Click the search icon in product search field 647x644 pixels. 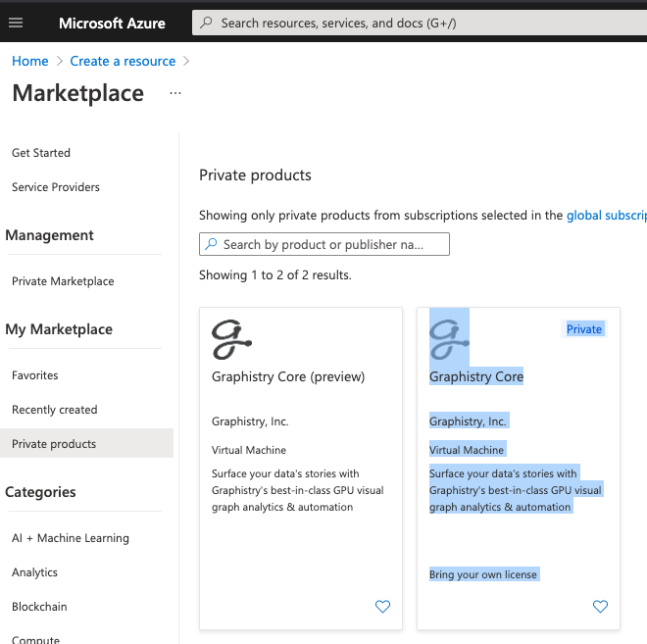point(211,244)
